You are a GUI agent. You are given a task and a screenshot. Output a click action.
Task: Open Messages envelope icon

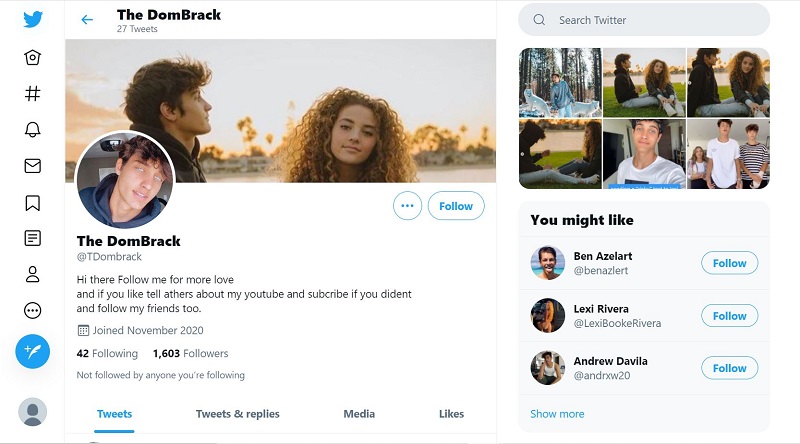pyautogui.click(x=33, y=166)
